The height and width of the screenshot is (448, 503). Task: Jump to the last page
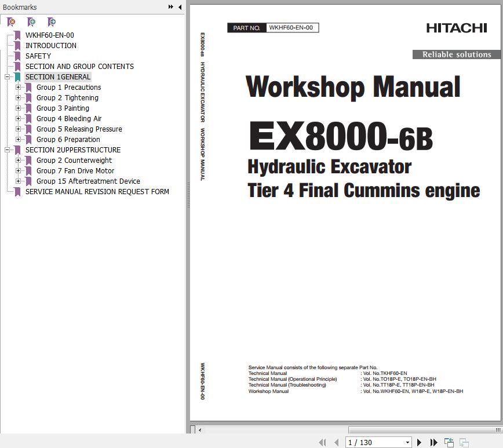click(433, 443)
